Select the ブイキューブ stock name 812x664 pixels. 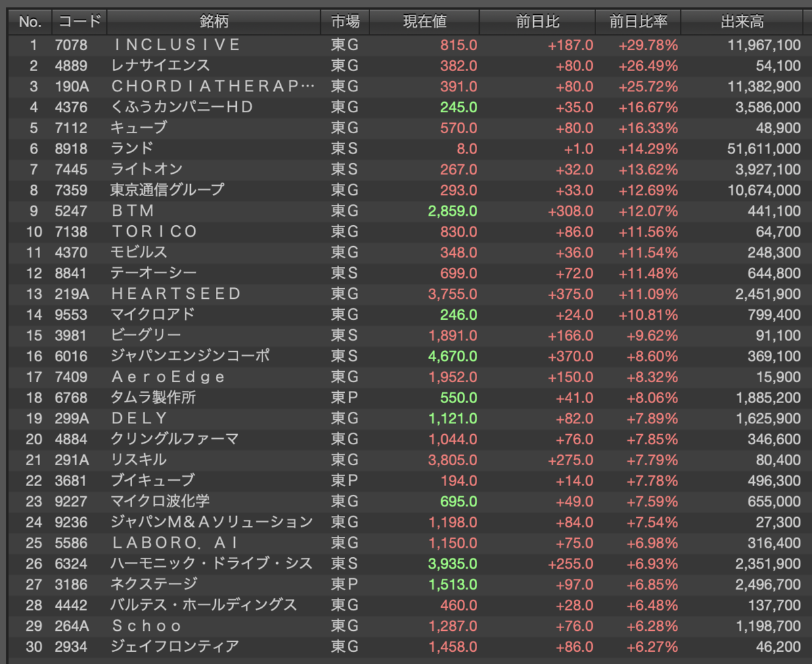[153, 481]
